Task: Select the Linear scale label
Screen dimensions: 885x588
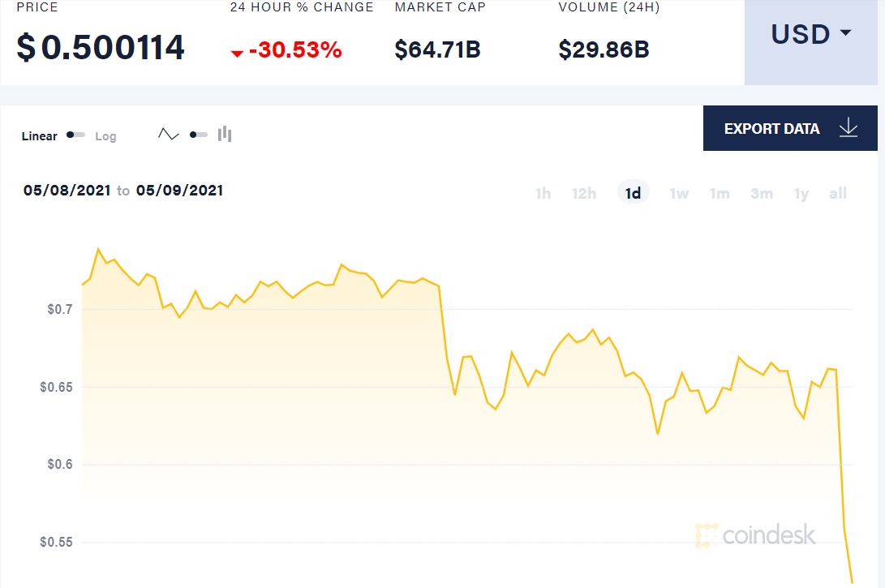Action: 39,136
